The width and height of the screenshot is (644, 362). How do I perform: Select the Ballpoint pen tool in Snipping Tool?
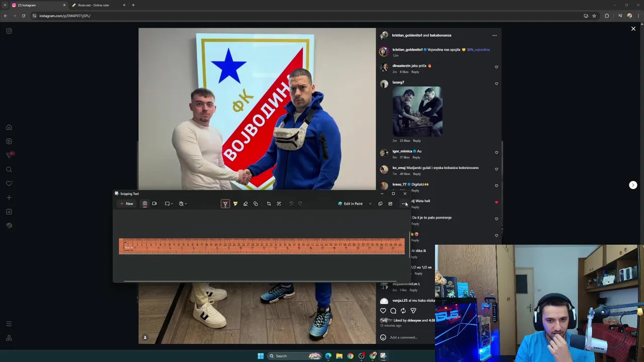(225, 204)
